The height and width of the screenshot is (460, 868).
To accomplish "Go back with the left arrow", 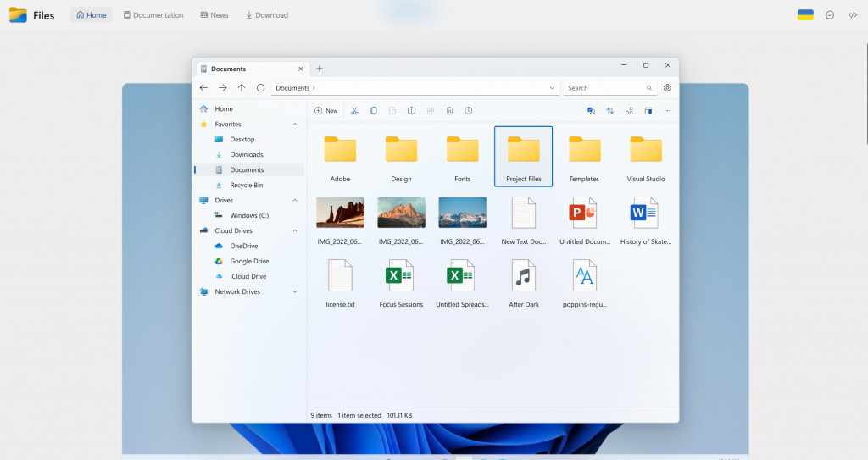I will tap(203, 88).
